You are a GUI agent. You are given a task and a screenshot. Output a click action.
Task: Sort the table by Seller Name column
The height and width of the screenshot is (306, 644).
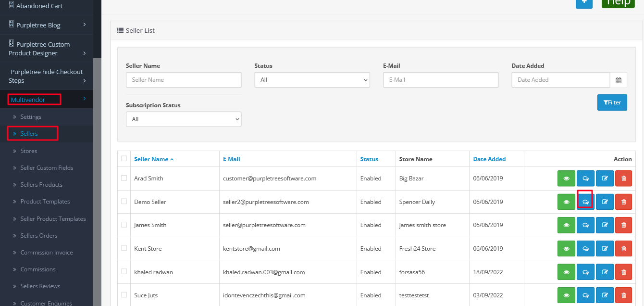pyautogui.click(x=154, y=159)
